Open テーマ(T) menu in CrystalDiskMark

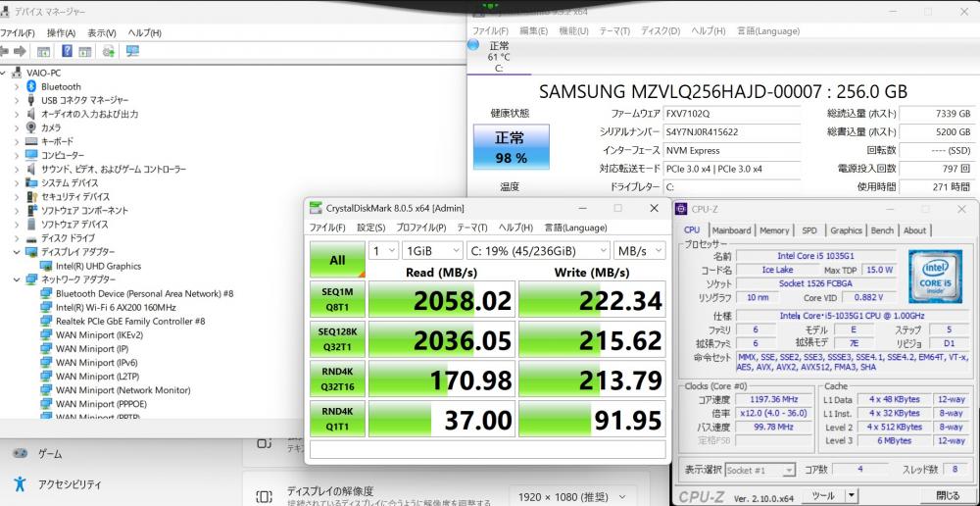pyautogui.click(x=472, y=228)
